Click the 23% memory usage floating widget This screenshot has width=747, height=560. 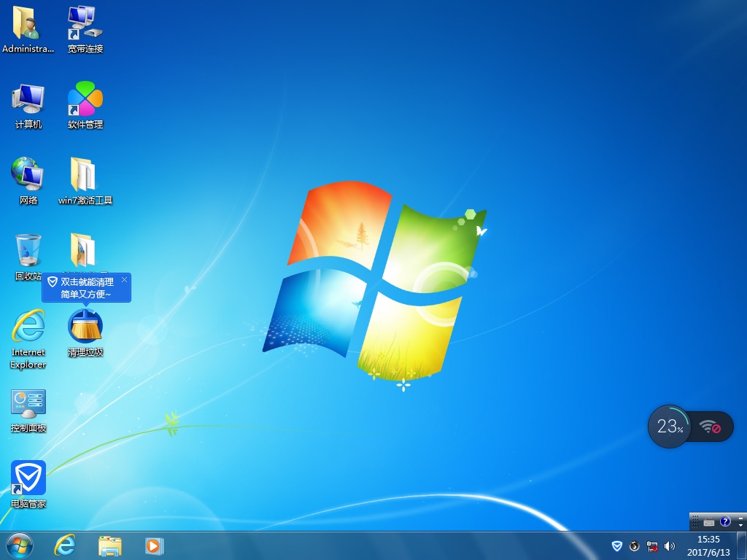pos(669,427)
